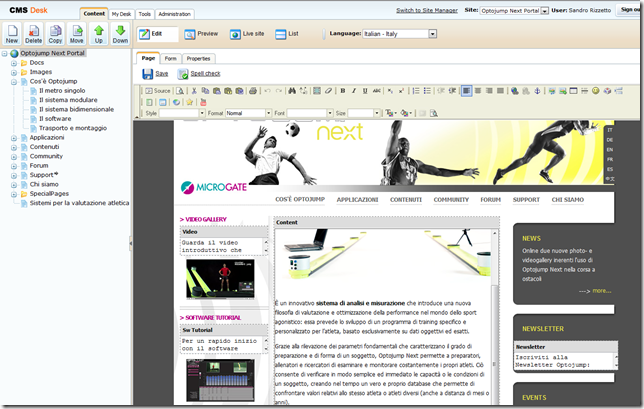The height and width of the screenshot is (409, 644).
Task: Collapse the Cos'è Optojump tree node
Action: point(14,82)
